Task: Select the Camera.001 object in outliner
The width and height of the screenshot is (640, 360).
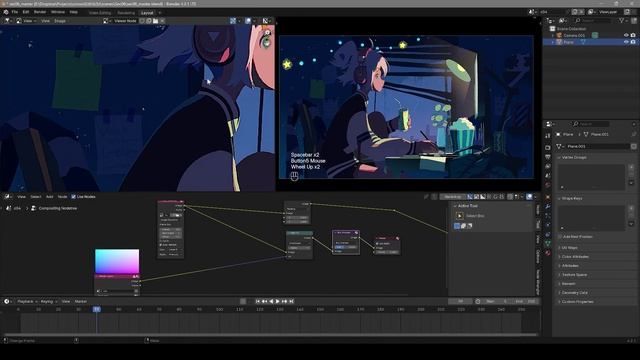Action: click(574, 36)
